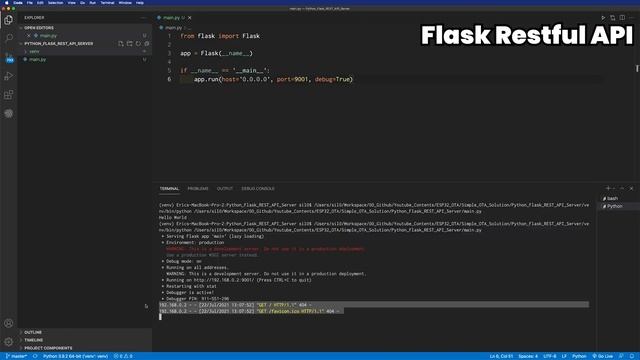Run the Python file with play icon

[603, 18]
